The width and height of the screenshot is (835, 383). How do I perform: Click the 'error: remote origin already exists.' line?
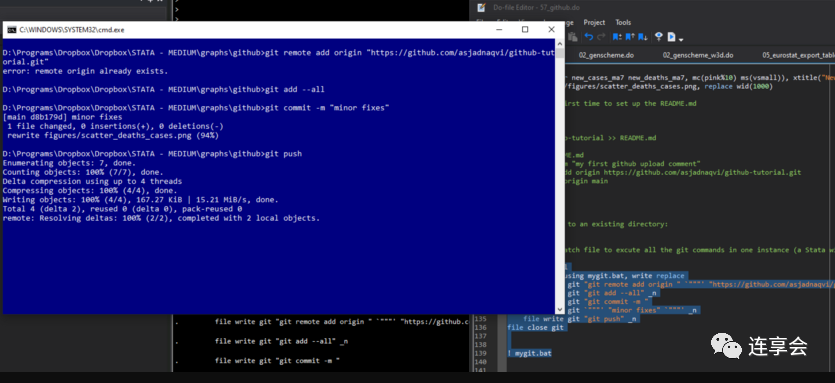[x=85, y=71]
